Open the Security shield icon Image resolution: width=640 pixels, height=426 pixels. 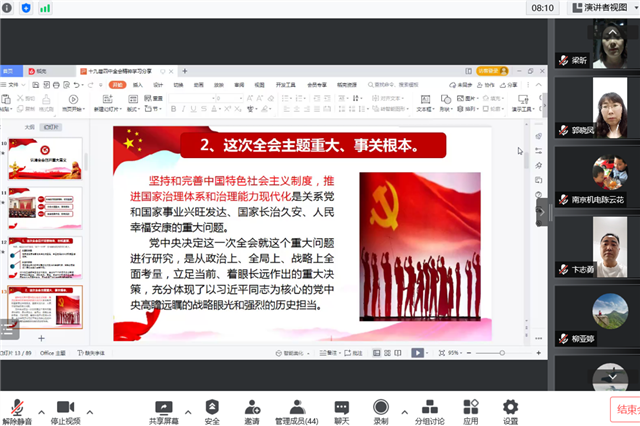[212, 406]
